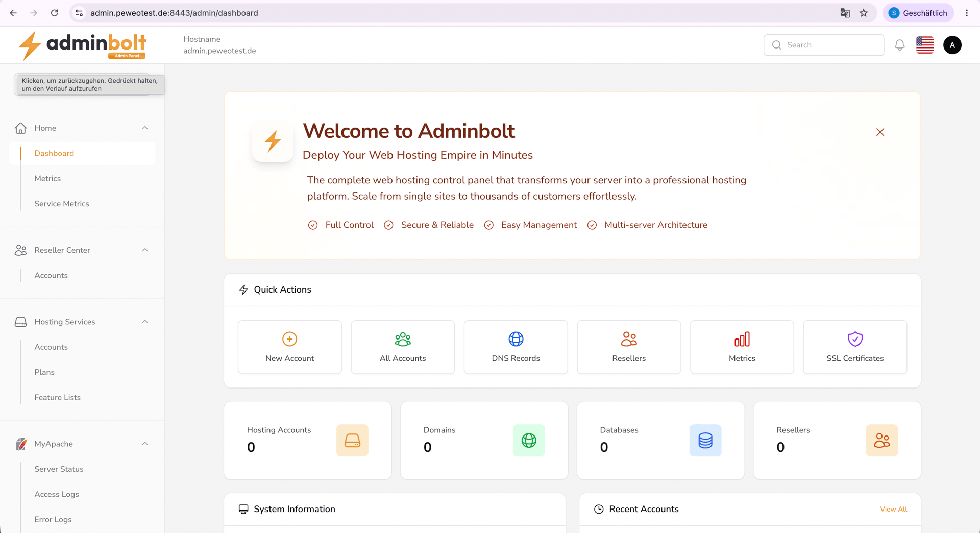Click the All Accounts group icon
The height and width of the screenshot is (533, 980).
403,339
